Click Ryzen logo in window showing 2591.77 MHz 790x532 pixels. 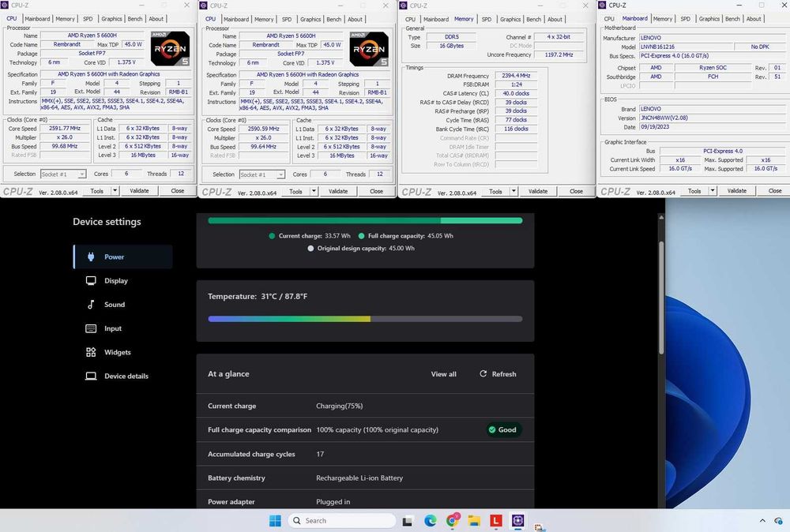[x=171, y=49]
